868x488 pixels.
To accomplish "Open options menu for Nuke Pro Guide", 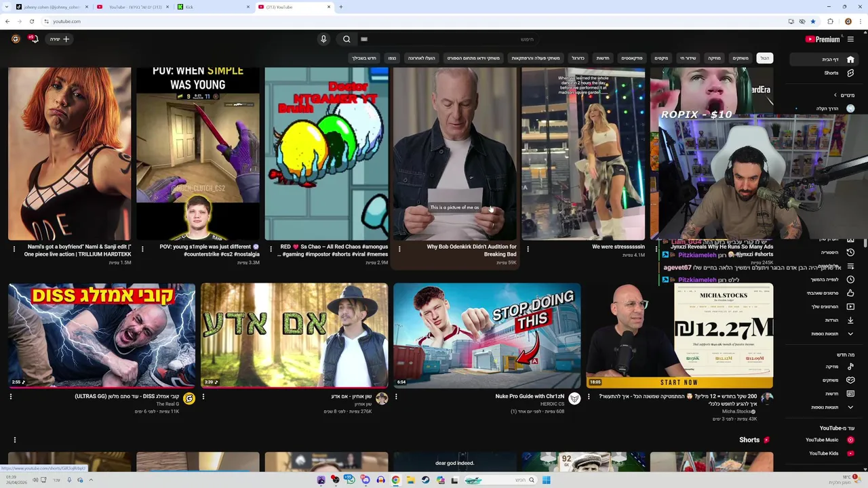I will click(x=396, y=396).
